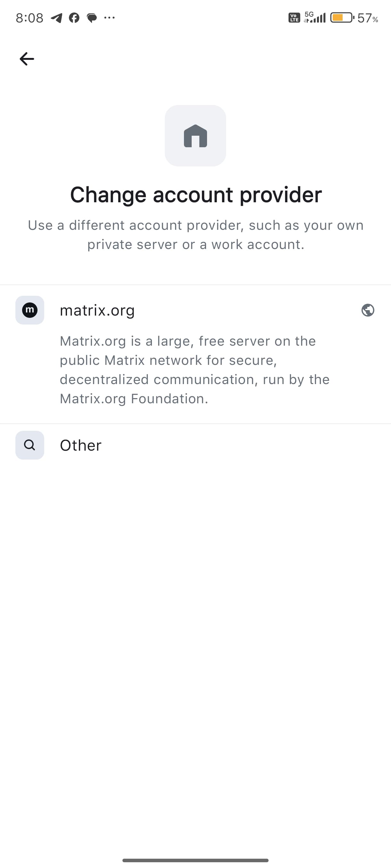Viewport: 391px width, 868px height.
Task: Tap the 8:08 clock in status bar
Action: (x=30, y=18)
